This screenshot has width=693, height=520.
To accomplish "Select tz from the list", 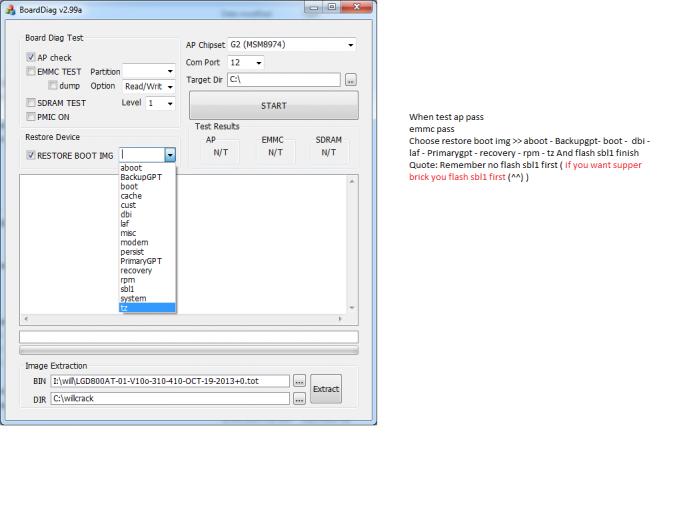I will tap(148, 307).
